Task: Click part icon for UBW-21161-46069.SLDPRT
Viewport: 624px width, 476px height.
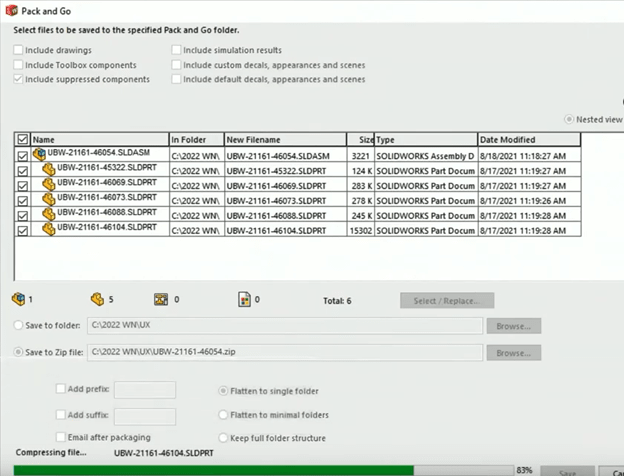Action: click(49, 184)
